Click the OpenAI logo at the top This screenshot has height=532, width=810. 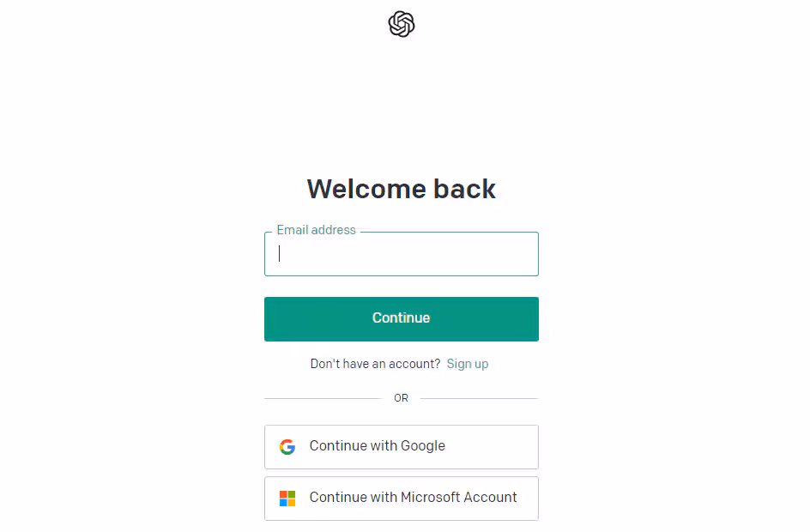tap(402, 24)
